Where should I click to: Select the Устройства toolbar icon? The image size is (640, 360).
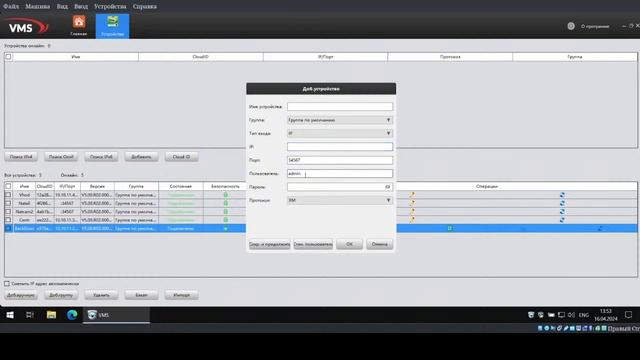pos(113,26)
